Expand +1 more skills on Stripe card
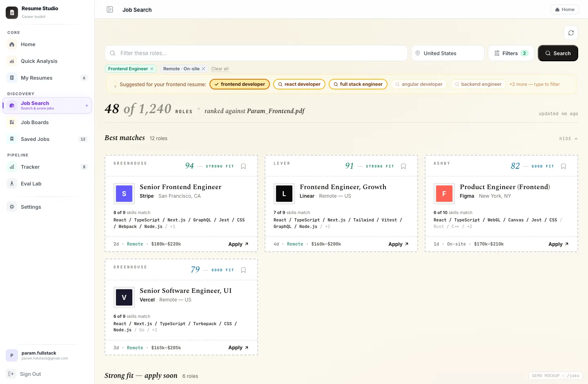The image size is (588, 384). point(173,226)
